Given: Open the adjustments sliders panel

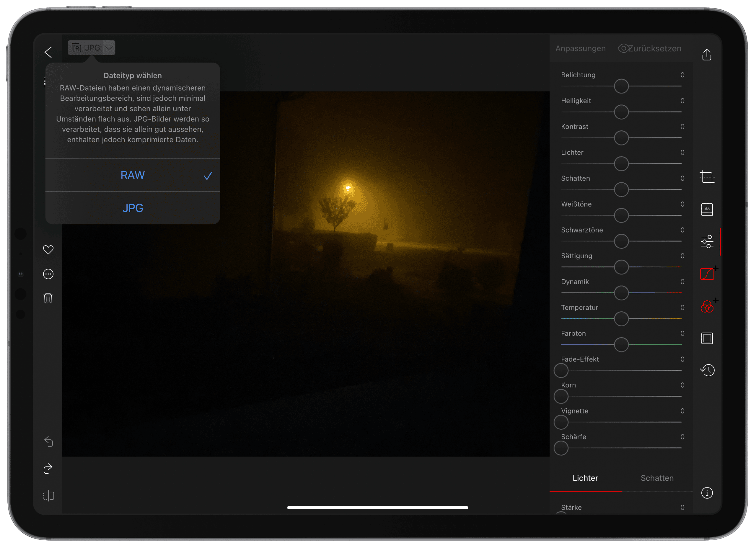Looking at the screenshot, I should (x=707, y=242).
